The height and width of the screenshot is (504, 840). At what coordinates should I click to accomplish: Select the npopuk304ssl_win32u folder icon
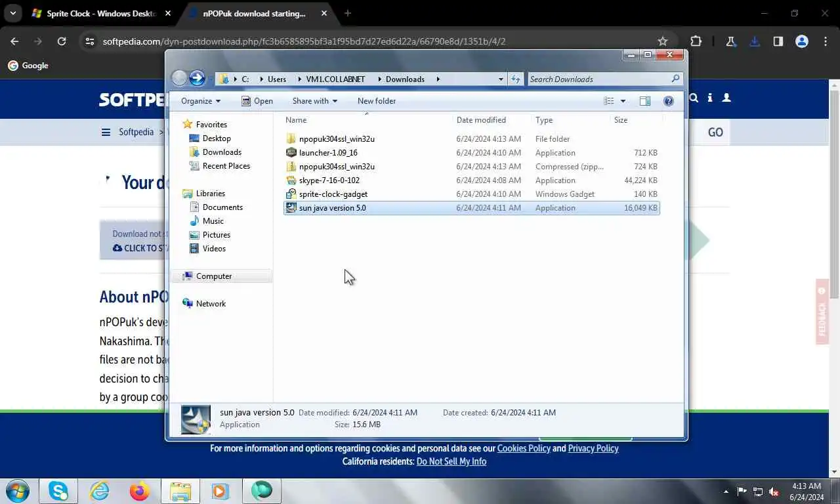click(x=291, y=139)
